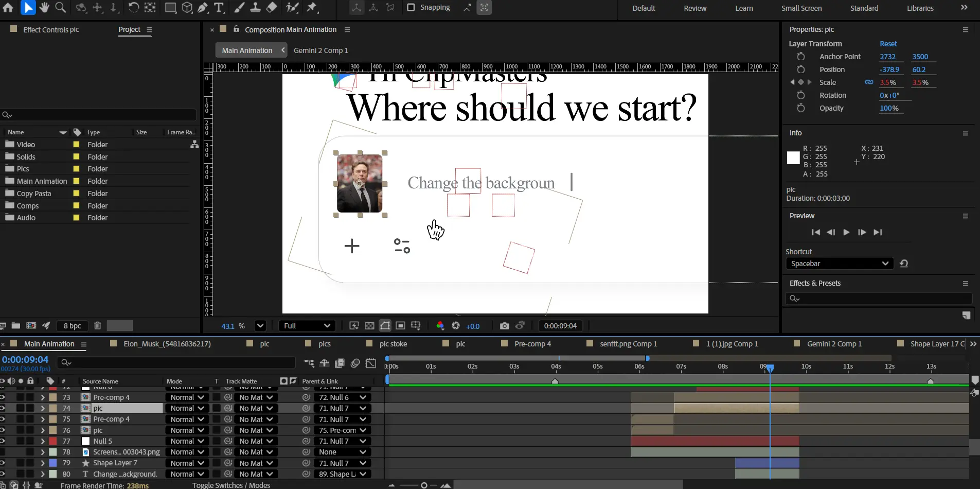Viewport: 980px width, 489px height.
Task: Open the Full resolution dropdown
Action: coord(307,326)
